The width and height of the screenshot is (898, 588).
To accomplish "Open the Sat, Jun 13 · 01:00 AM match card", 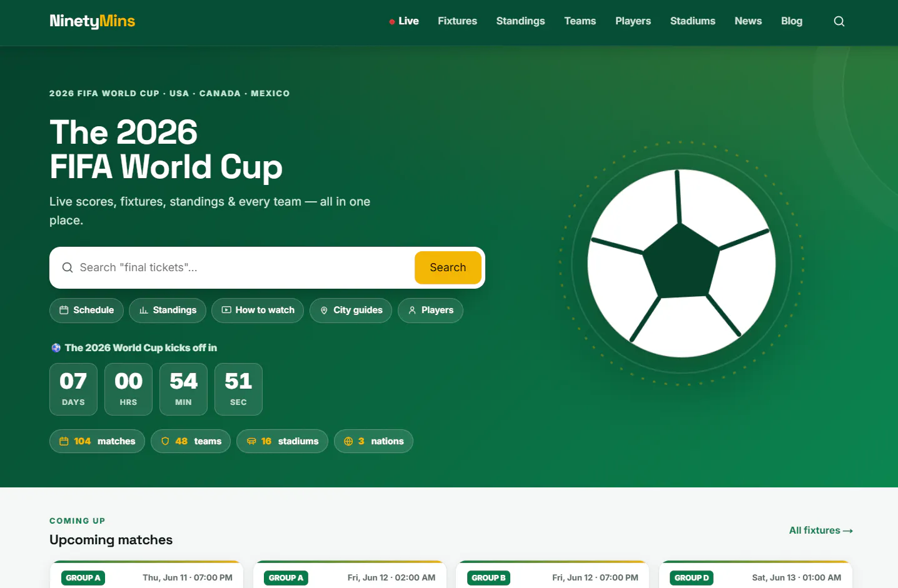I will [755, 575].
